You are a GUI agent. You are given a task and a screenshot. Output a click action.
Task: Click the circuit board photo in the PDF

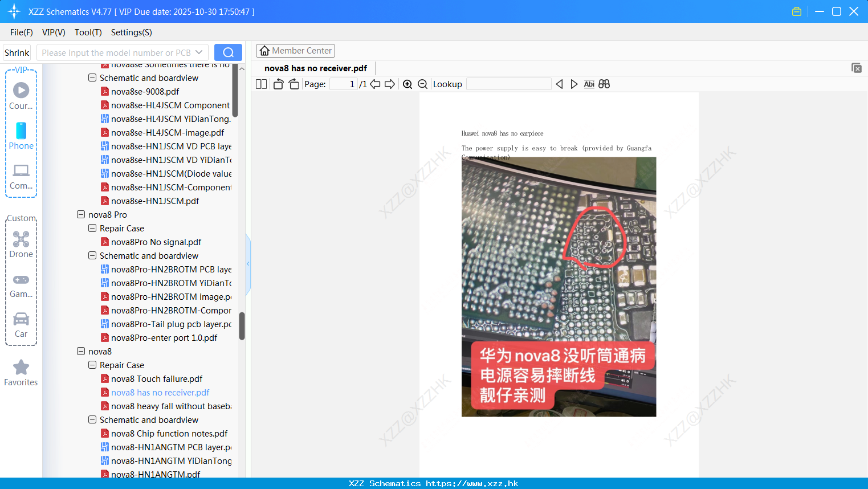coord(559,287)
